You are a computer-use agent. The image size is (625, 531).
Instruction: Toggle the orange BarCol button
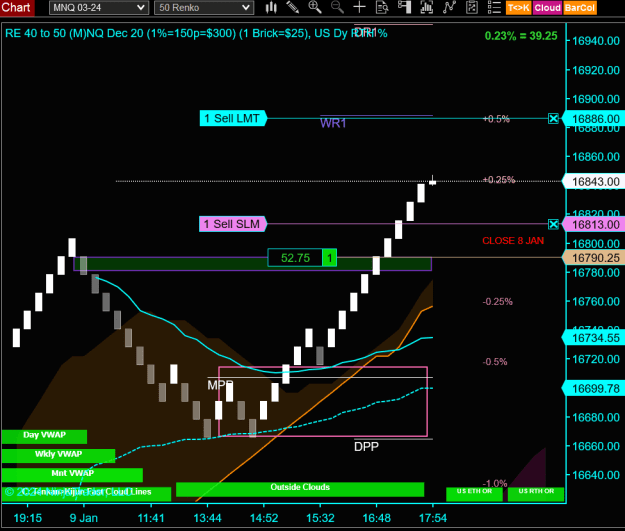[x=580, y=8]
